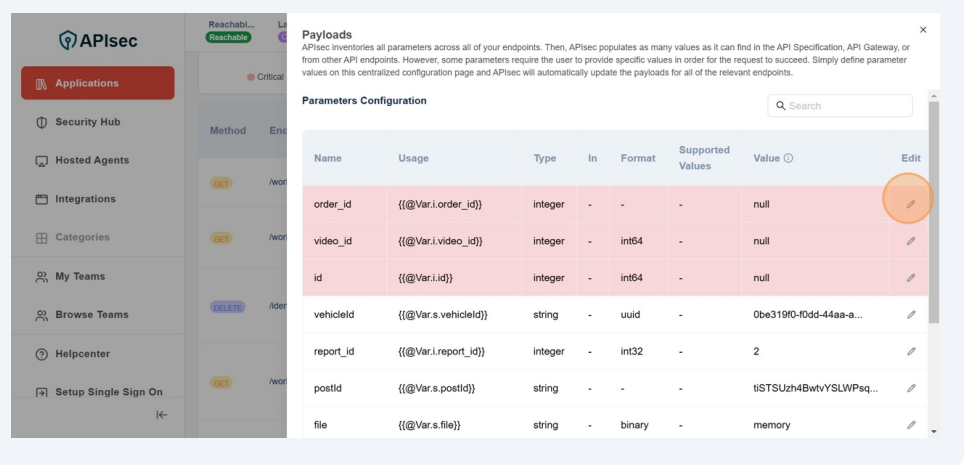Click the APIsec logo
966x466 pixels.
99,41
